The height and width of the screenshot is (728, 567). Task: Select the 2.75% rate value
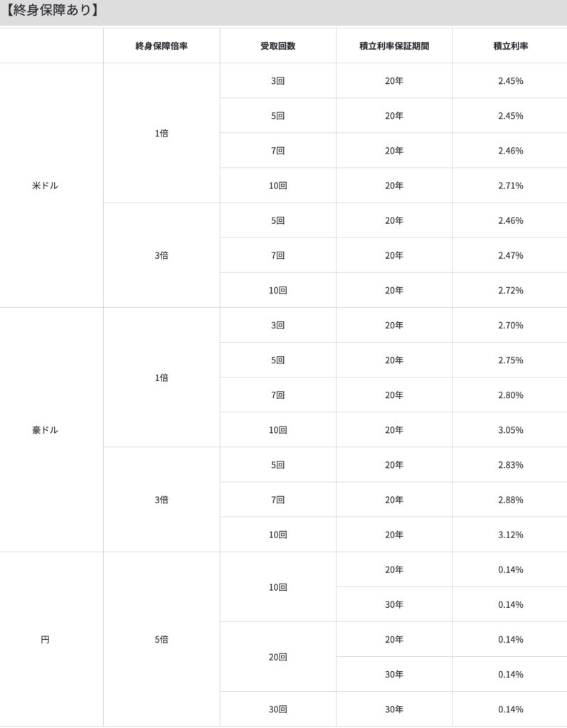click(511, 360)
